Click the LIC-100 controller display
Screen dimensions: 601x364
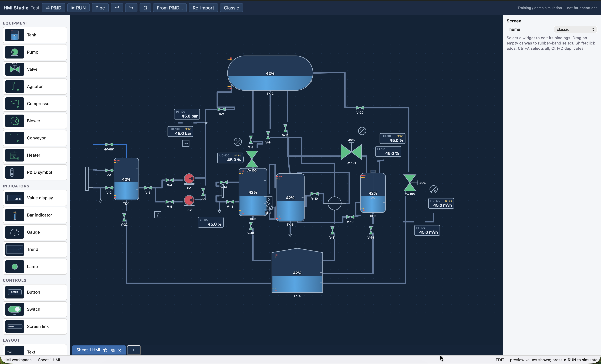pos(230,158)
